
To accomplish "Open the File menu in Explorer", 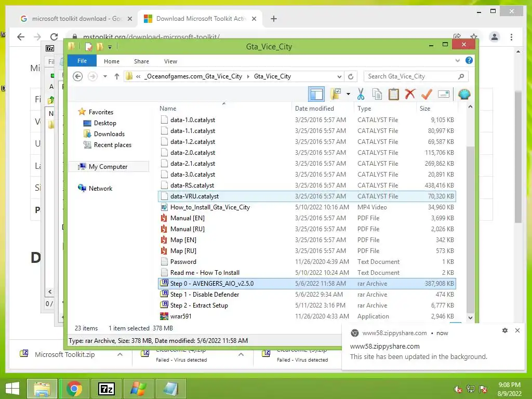I will point(82,61).
